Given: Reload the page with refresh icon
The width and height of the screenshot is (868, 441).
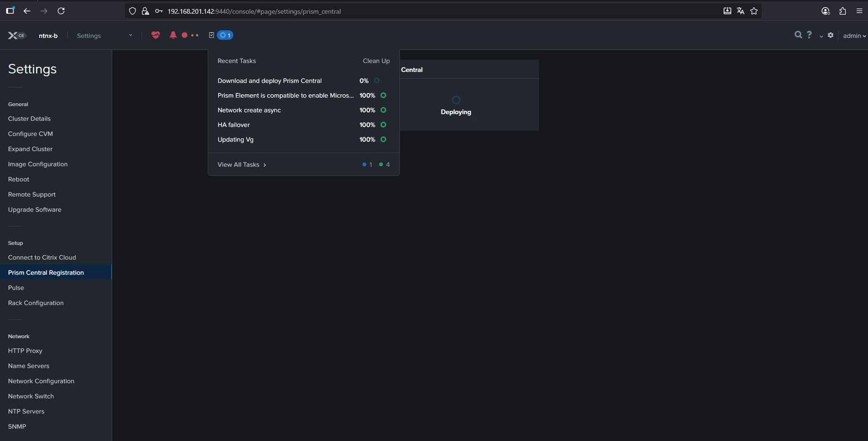Looking at the screenshot, I should [x=61, y=11].
